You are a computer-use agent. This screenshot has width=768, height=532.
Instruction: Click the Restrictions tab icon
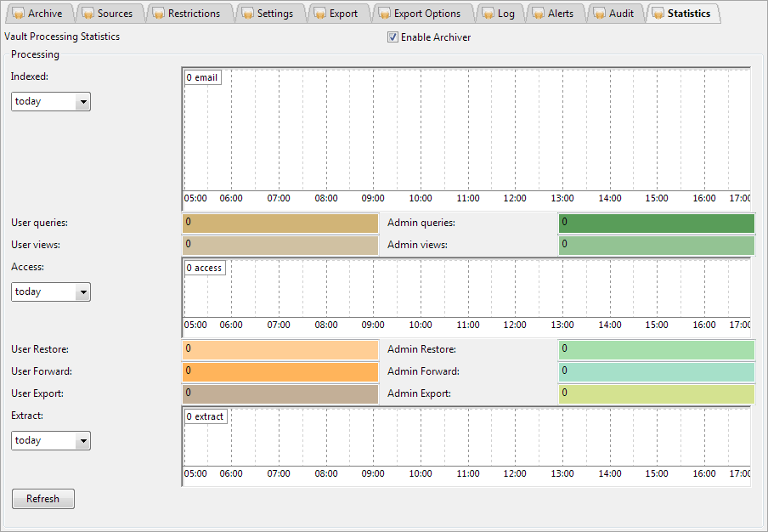(x=159, y=14)
